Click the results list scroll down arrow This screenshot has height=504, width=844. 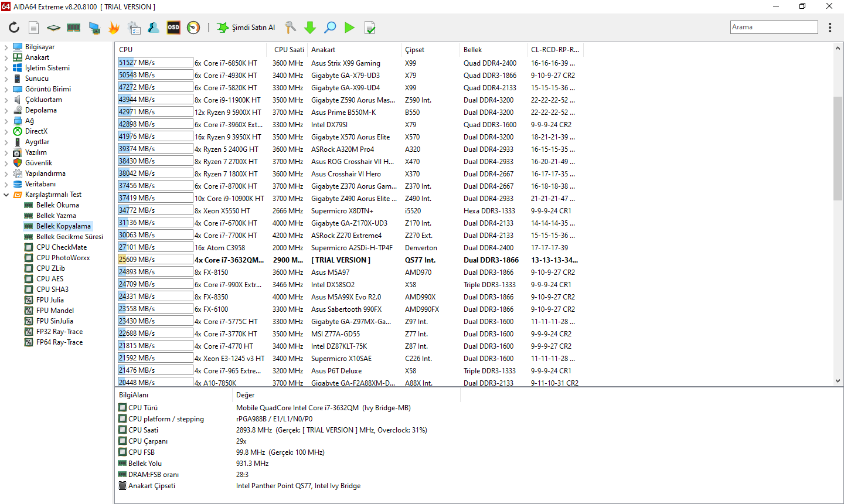(x=838, y=381)
